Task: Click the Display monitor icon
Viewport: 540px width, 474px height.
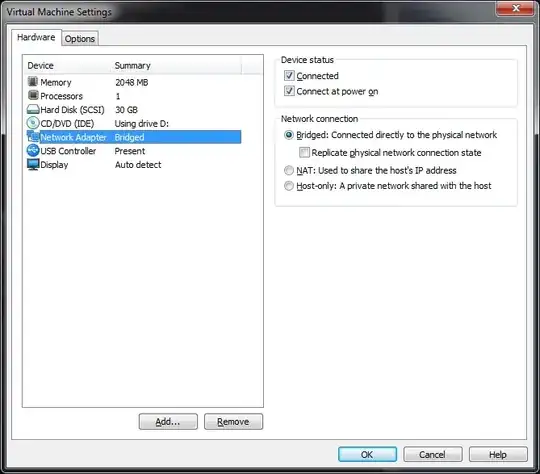Action: [33, 164]
